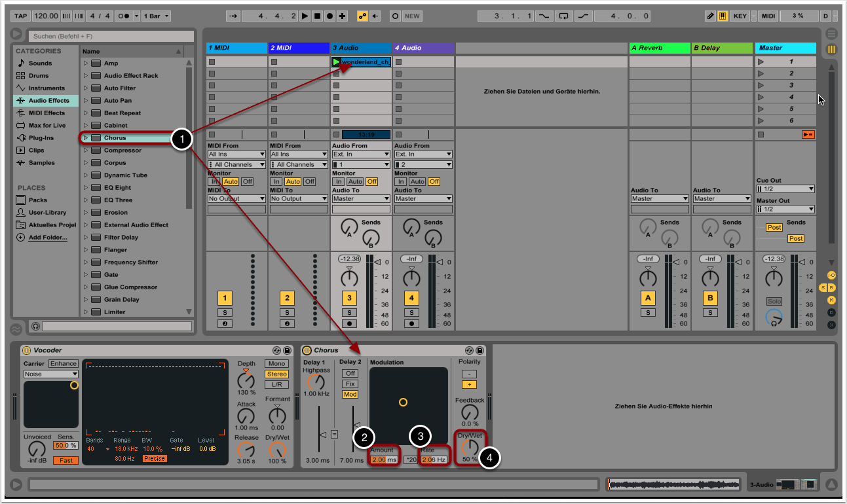The height and width of the screenshot is (504, 847).
Task: Open the Vocoder Carrier Noise dropdown
Action: (x=50, y=374)
